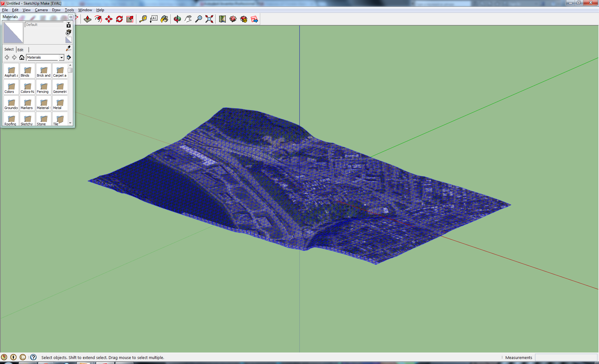Screen dimensions: 599x364
Task: Open the Tile materials folder
Action: pos(60,119)
